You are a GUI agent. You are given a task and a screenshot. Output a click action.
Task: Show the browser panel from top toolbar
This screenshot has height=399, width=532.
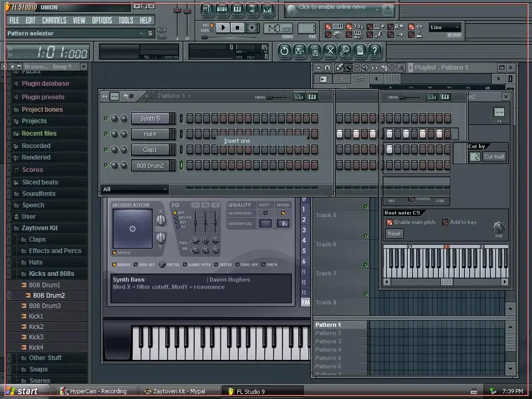pos(252,9)
